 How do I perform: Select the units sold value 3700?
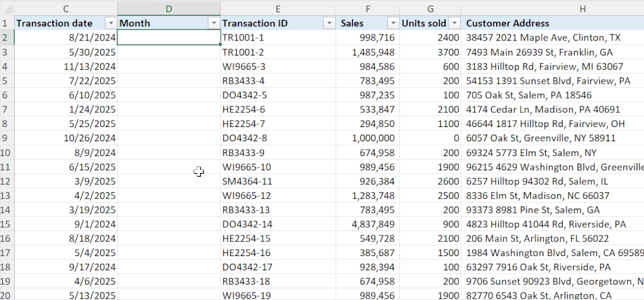click(430, 52)
